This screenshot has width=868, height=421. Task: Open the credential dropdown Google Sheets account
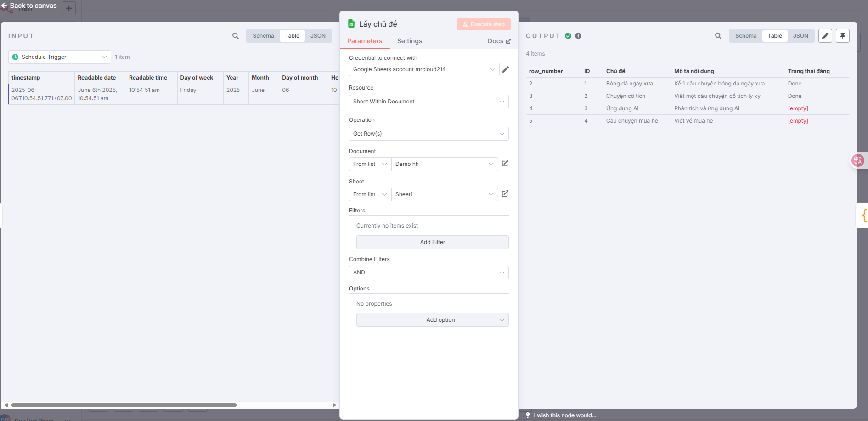tap(424, 69)
